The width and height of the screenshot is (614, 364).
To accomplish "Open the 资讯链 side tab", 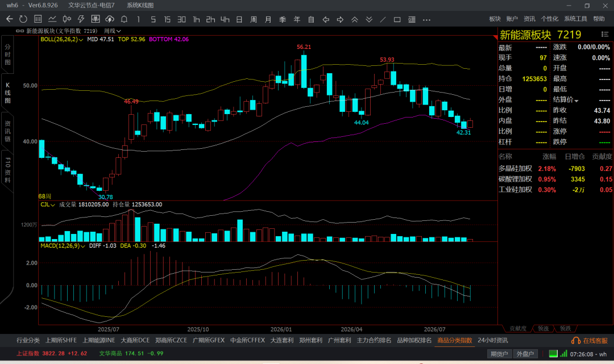I will point(7,131).
